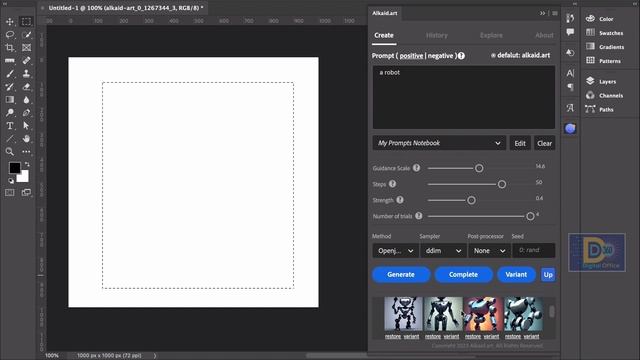Open the Paragraph panel icon

click(570, 87)
